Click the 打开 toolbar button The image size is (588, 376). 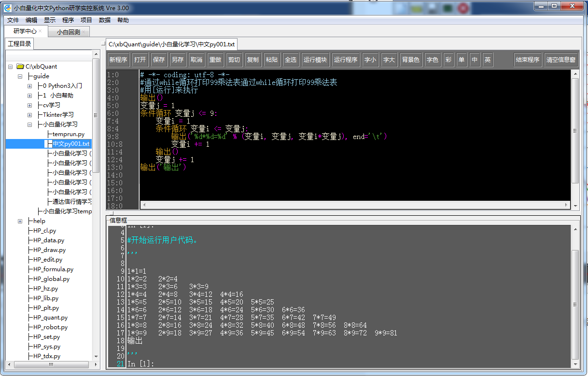pos(140,60)
